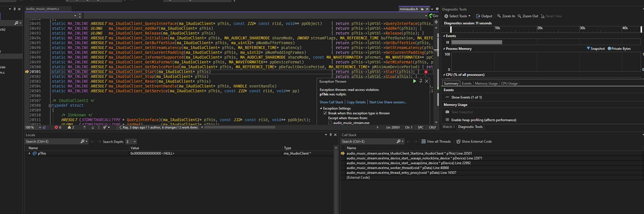644x214 pixels.
Task: Continue execution with the green play icon
Action: pyautogui.click(x=414, y=81)
